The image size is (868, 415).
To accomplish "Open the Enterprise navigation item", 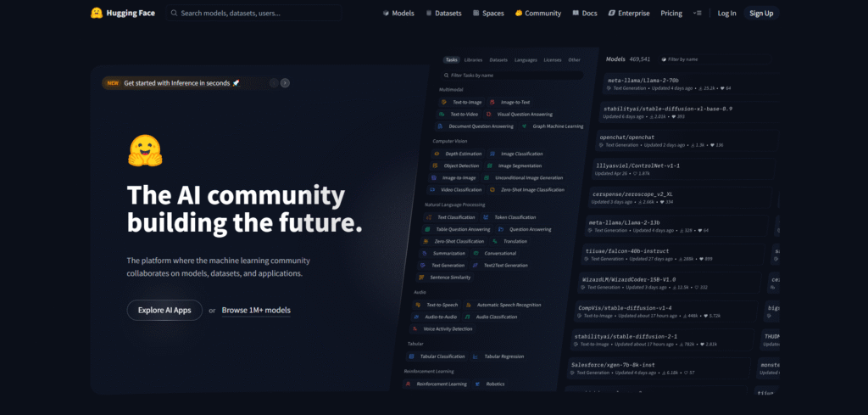I will 629,14.
